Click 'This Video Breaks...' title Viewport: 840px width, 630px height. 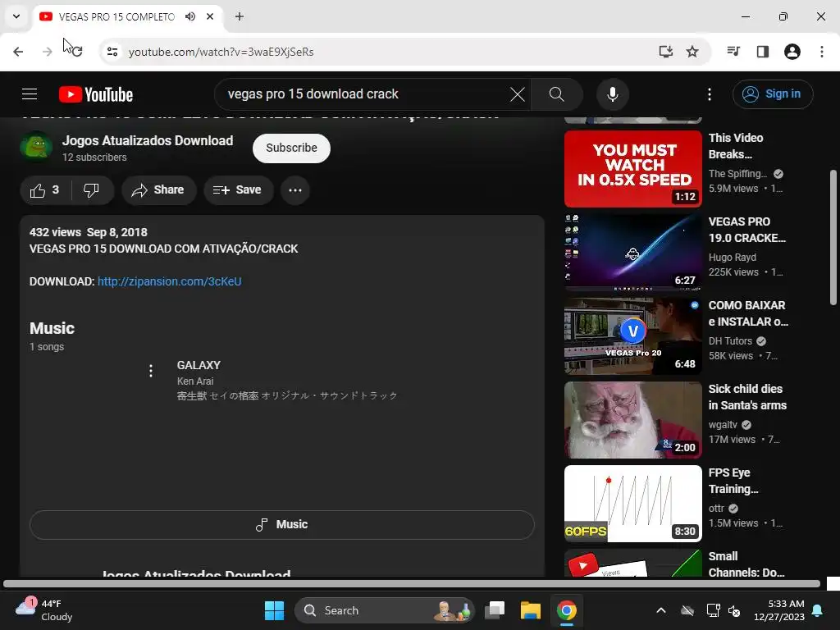(x=736, y=146)
